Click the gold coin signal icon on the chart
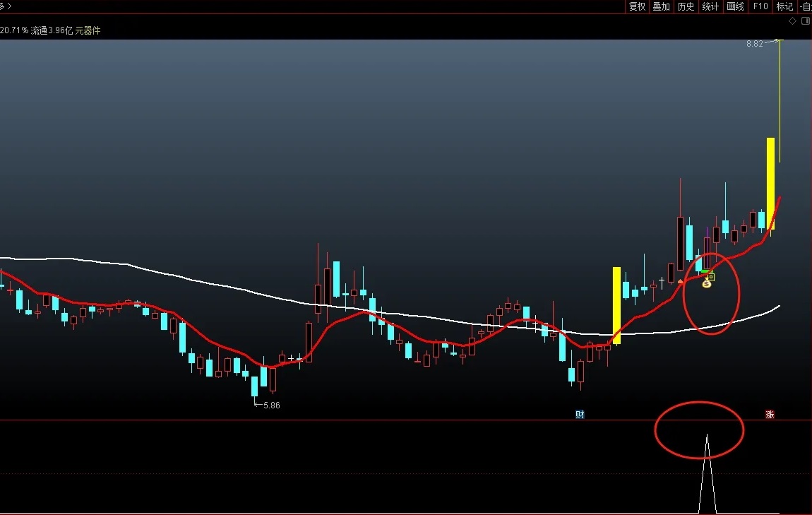The height and width of the screenshot is (515, 812). point(706,283)
